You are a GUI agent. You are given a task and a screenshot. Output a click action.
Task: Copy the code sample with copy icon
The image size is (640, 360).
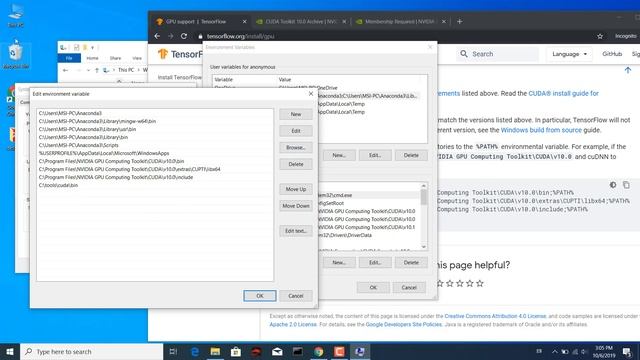coord(626,185)
